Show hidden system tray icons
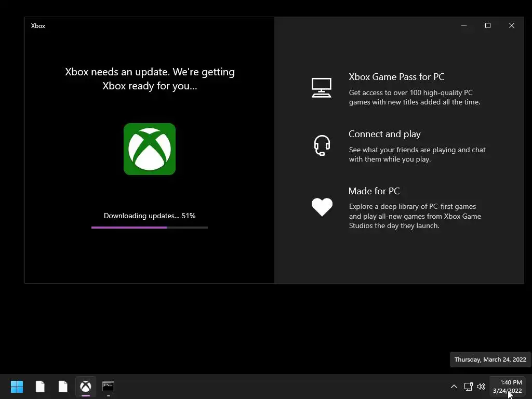532x399 pixels. (x=454, y=387)
